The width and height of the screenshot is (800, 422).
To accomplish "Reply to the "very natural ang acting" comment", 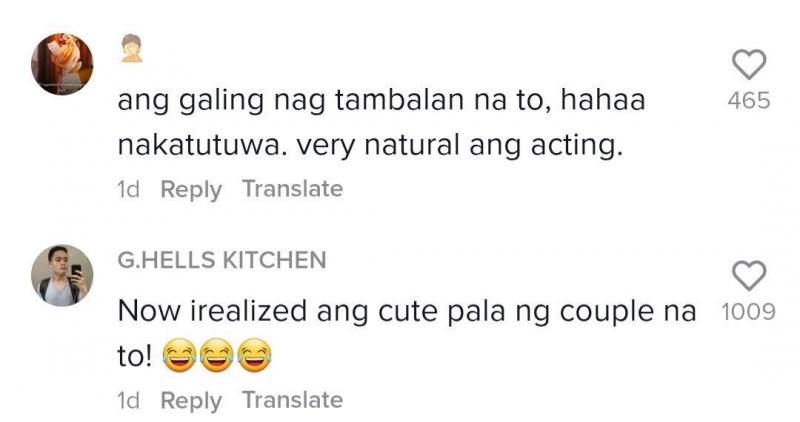I will tap(191, 189).
